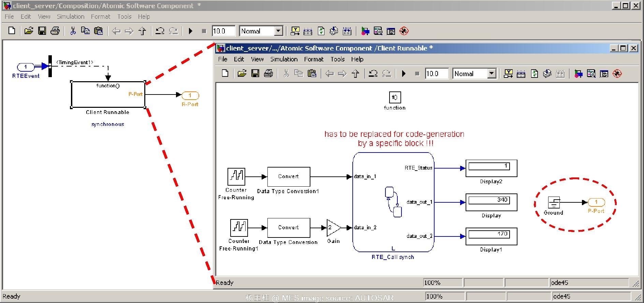Start simulation in outer window
The width and height of the screenshot is (644, 303).
coord(191,31)
